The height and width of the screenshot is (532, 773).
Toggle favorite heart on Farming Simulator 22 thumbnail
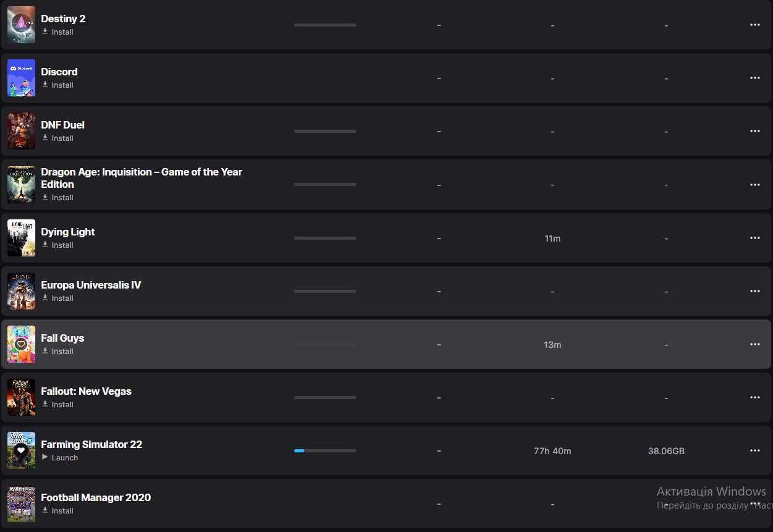click(21, 450)
